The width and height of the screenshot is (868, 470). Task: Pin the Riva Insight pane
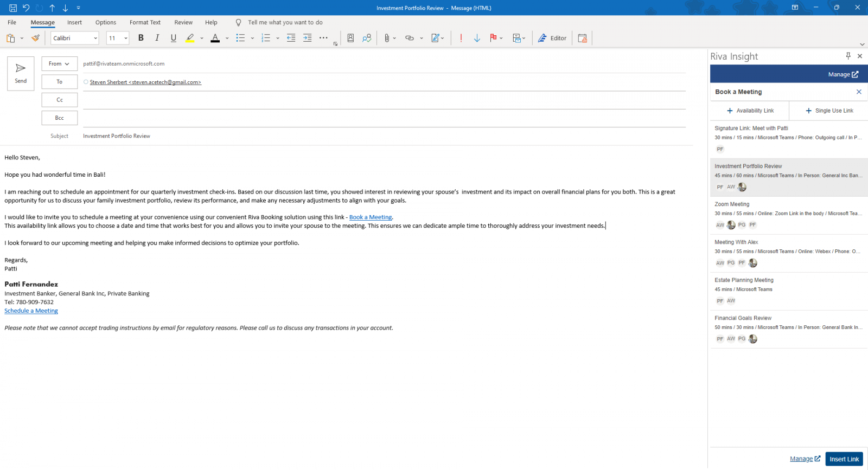(x=848, y=56)
